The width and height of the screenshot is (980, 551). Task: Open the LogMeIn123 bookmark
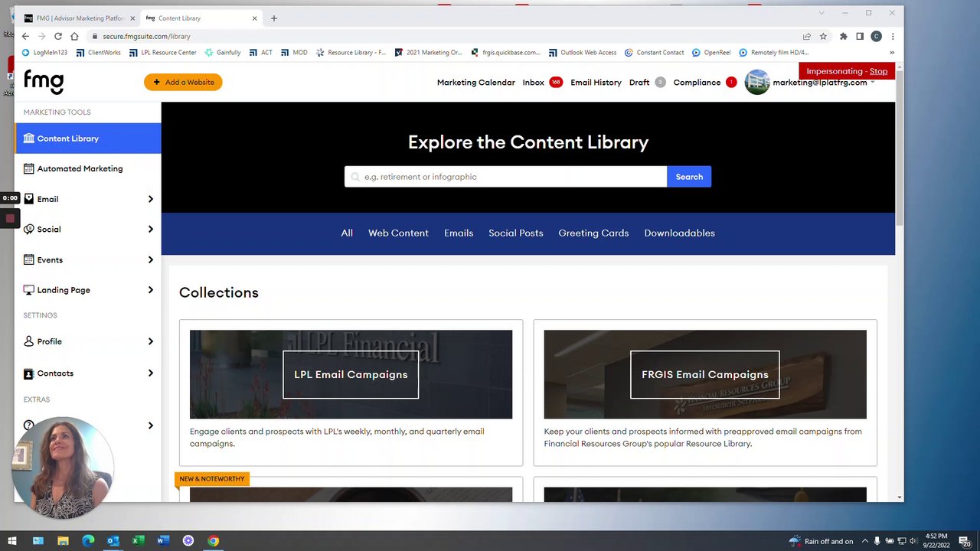pos(44,53)
